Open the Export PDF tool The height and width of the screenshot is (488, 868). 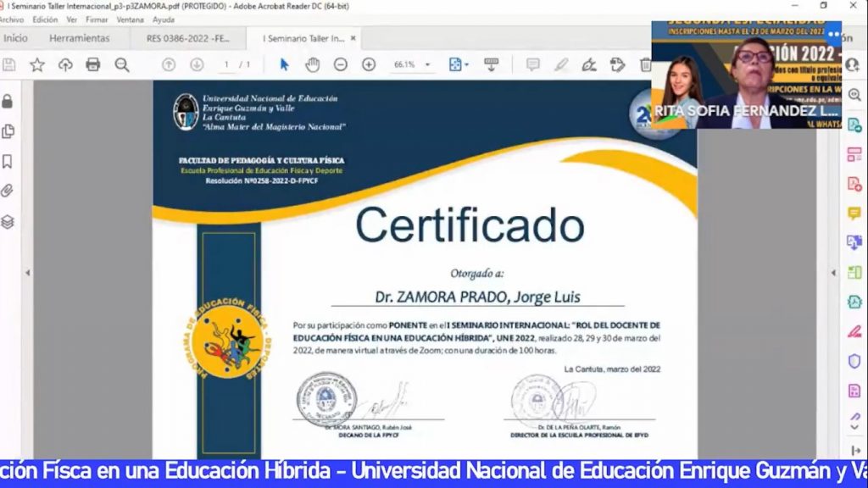[x=854, y=125]
